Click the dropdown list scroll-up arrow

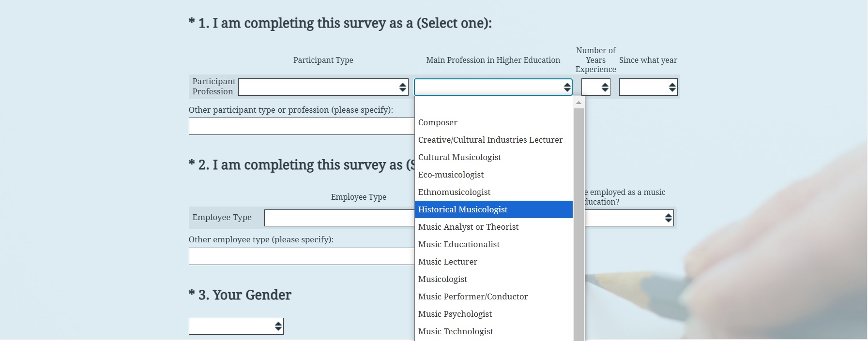pos(579,103)
